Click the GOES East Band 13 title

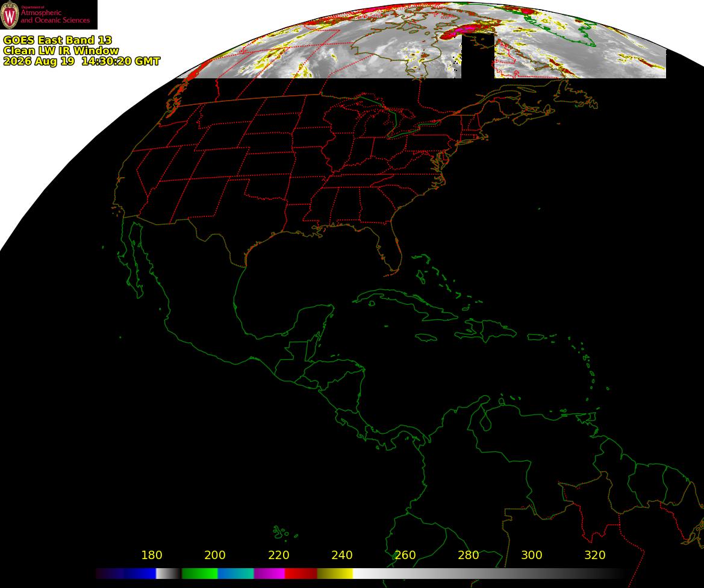(x=57, y=40)
